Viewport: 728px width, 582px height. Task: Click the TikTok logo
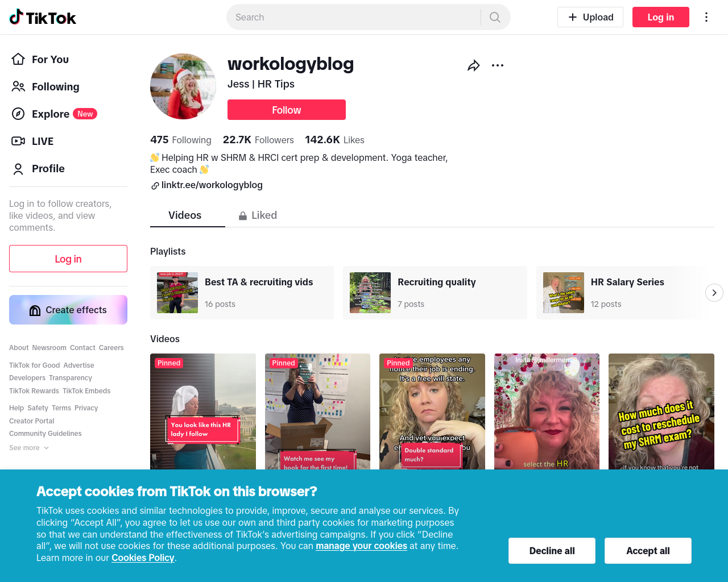(x=43, y=17)
